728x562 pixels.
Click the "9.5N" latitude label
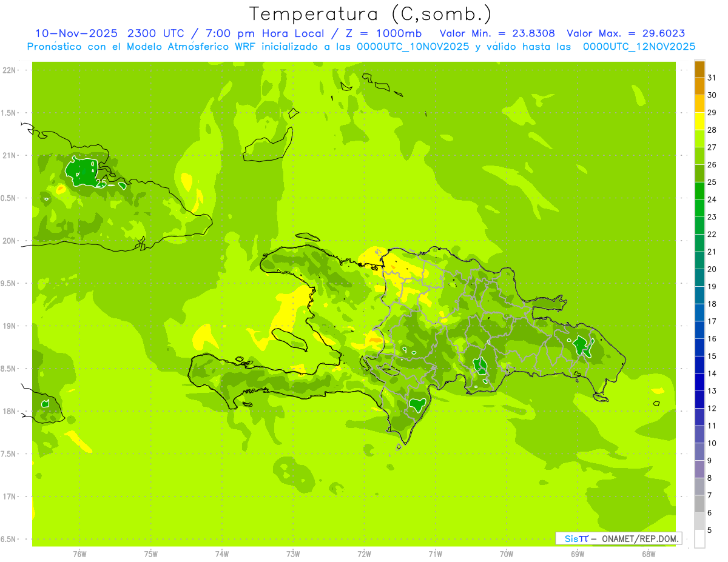[x=8, y=283]
